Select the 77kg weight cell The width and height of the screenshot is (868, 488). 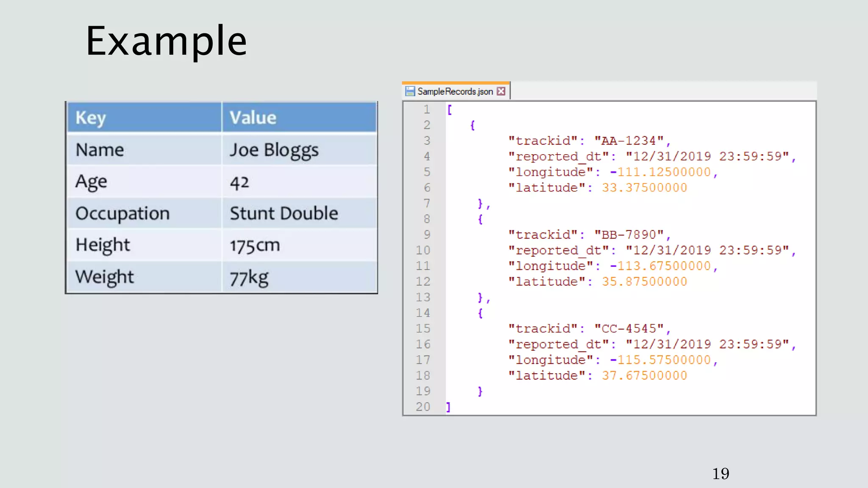249,277
